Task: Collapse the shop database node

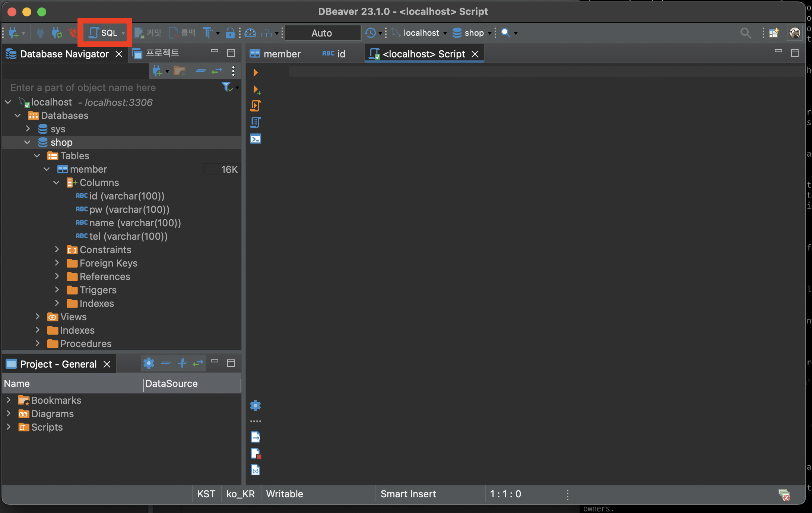Action: pyautogui.click(x=27, y=142)
